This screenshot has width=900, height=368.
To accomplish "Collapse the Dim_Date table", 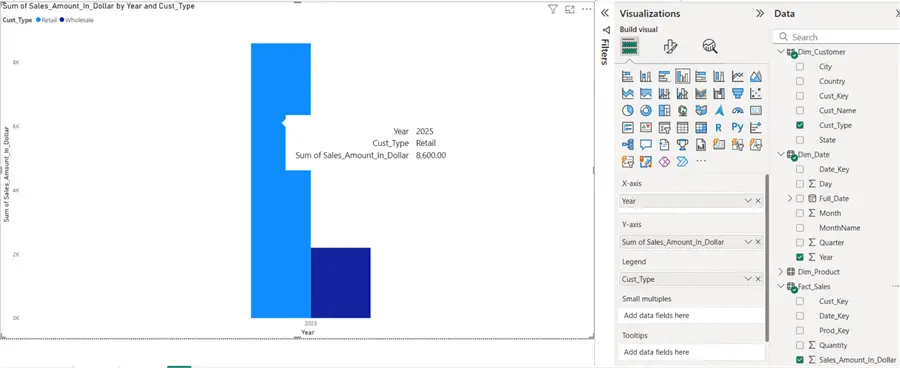I will [x=781, y=154].
